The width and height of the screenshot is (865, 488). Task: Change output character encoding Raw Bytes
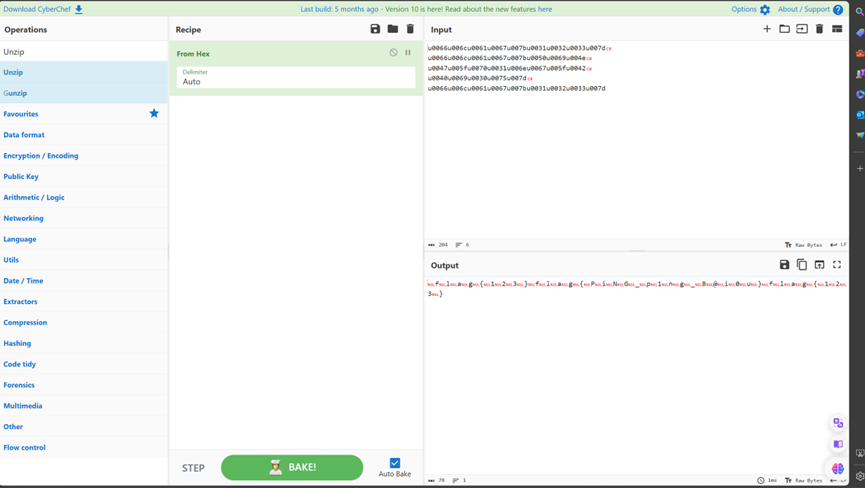pos(803,481)
